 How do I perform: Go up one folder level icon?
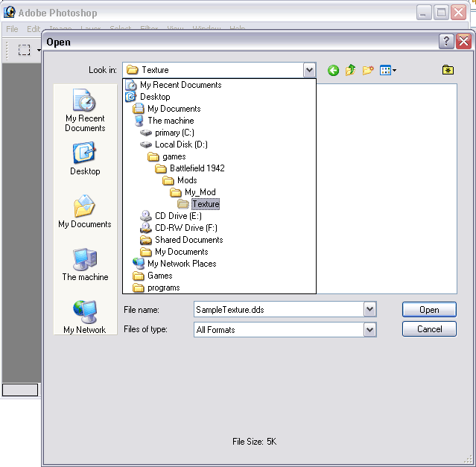coord(350,70)
